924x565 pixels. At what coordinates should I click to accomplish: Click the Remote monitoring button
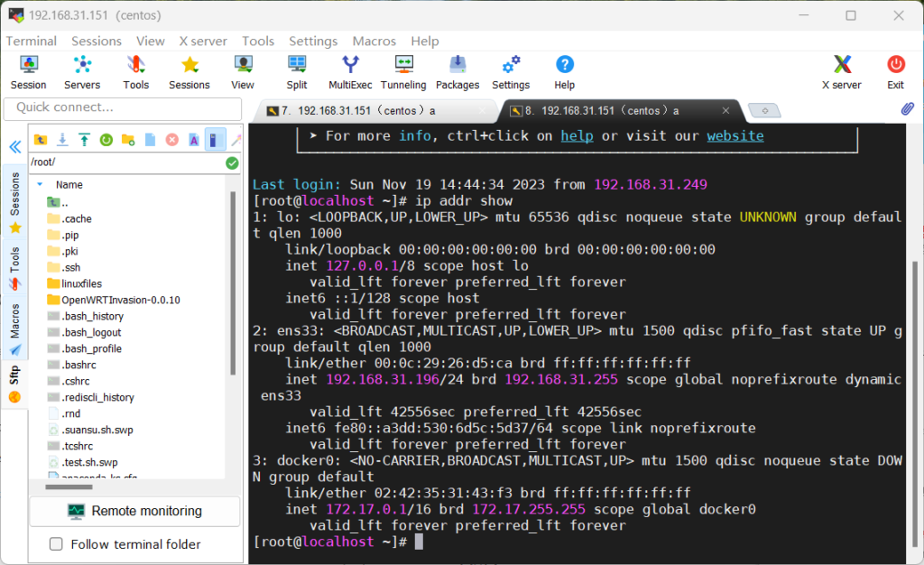[135, 511]
